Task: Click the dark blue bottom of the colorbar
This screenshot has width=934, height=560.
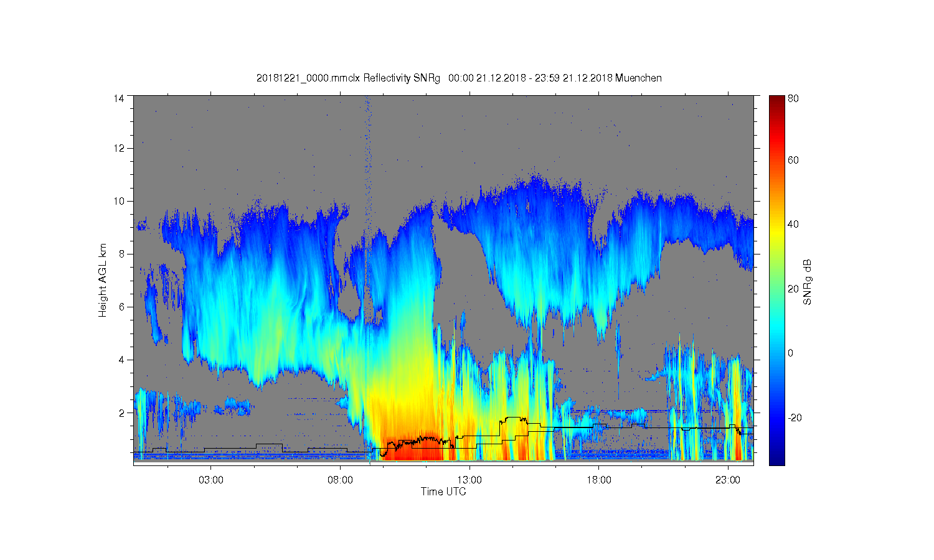Action: click(776, 459)
